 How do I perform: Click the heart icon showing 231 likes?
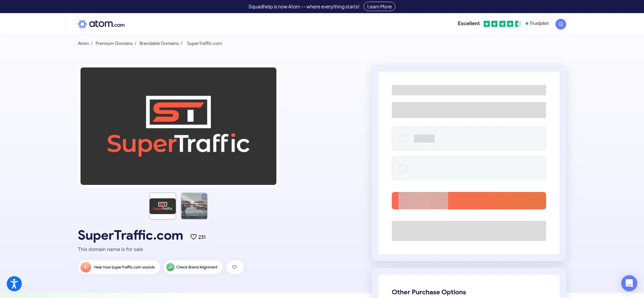pyautogui.click(x=194, y=237)
